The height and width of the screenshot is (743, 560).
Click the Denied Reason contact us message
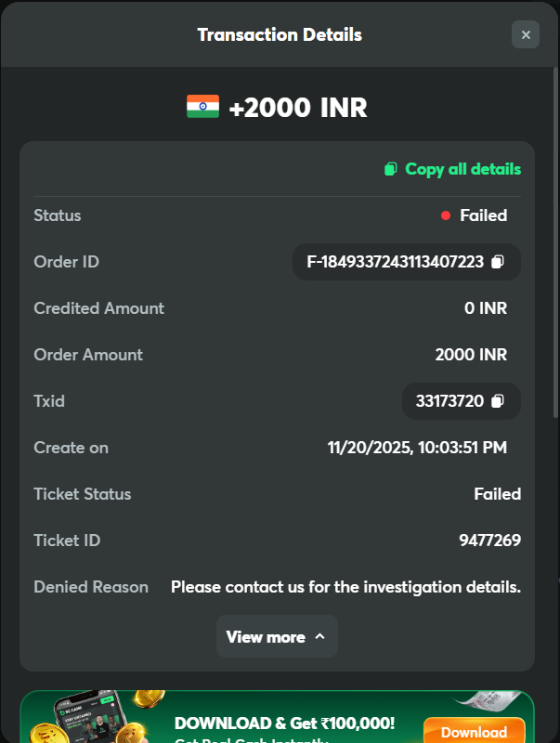tap(345, 587)
